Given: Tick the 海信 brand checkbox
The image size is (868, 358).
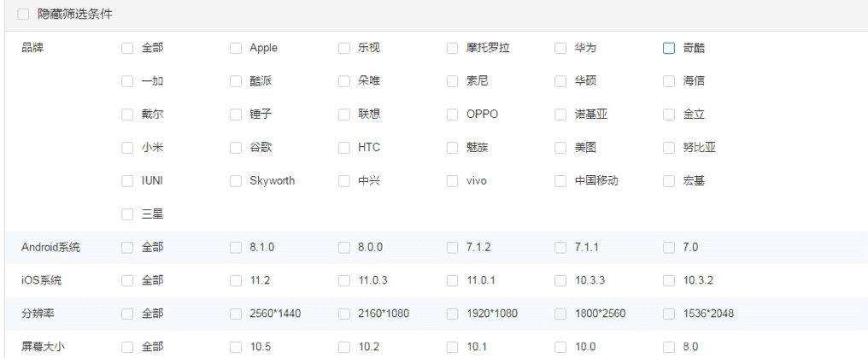Looking at the screenshot, I should coord(669,81).
